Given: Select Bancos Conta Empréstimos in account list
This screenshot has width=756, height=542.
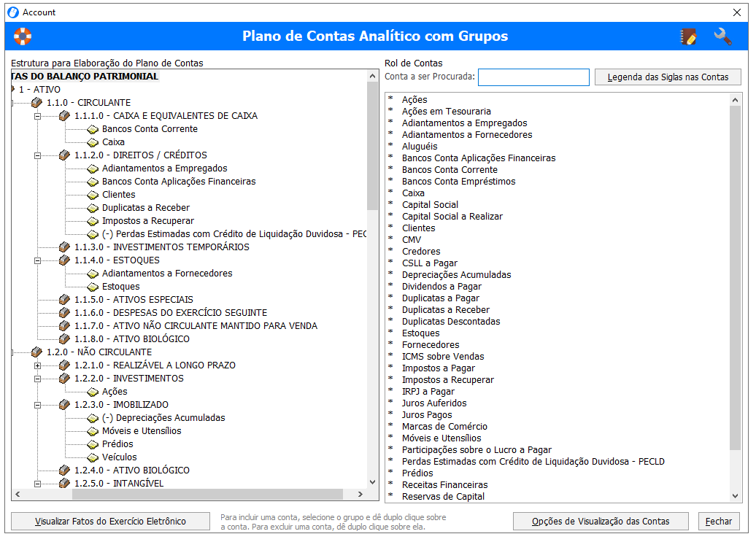Looking at the screenshot, I should pyautogui.click(x=458, y=182).
